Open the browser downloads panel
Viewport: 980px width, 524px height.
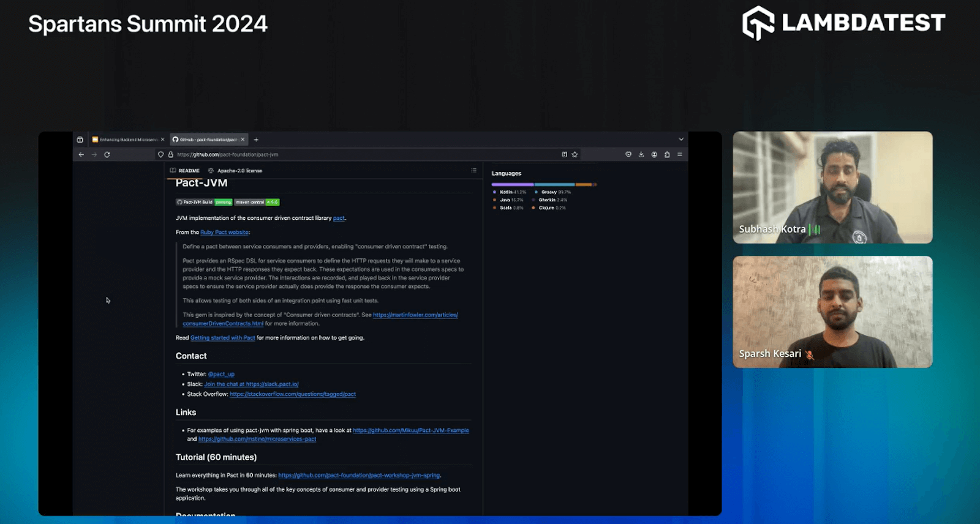(x=641, y=155)
